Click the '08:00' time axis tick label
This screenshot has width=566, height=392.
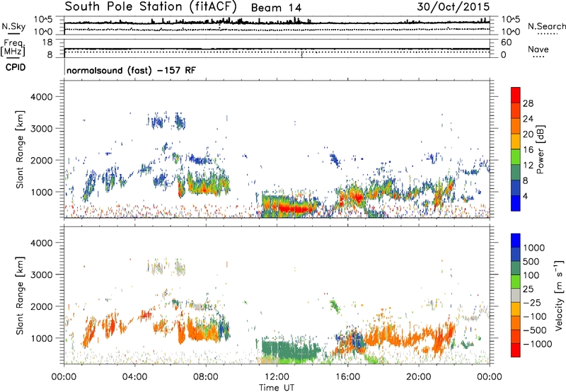pos(206,377)
